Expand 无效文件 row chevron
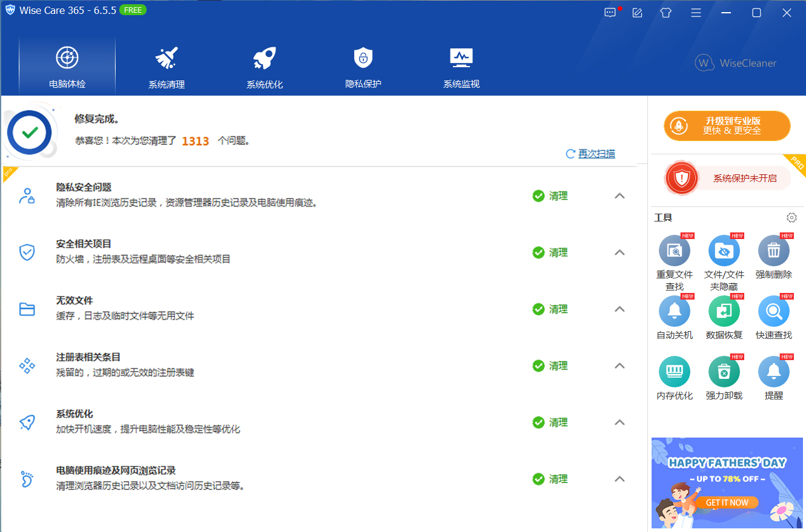 coord(619,309)
